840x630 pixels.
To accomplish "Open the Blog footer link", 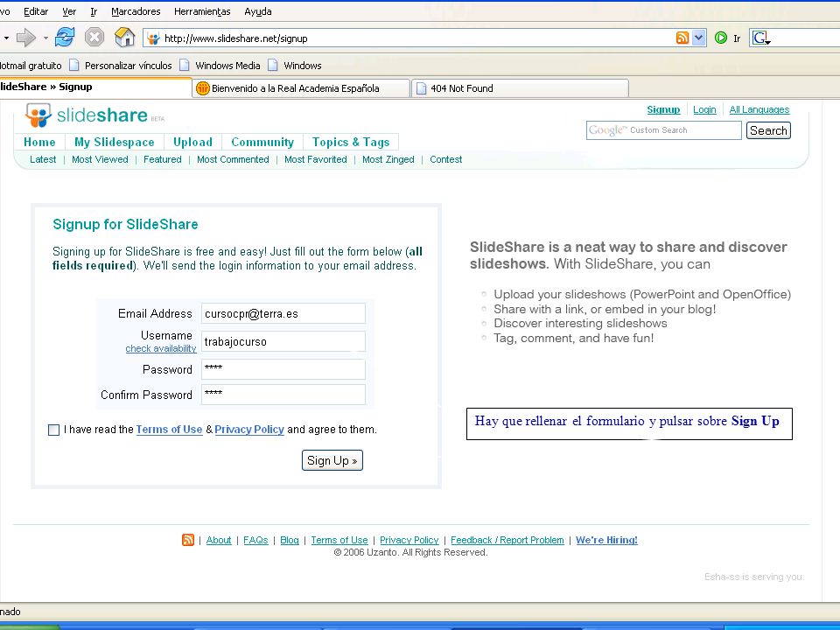I will click(290, 540).
